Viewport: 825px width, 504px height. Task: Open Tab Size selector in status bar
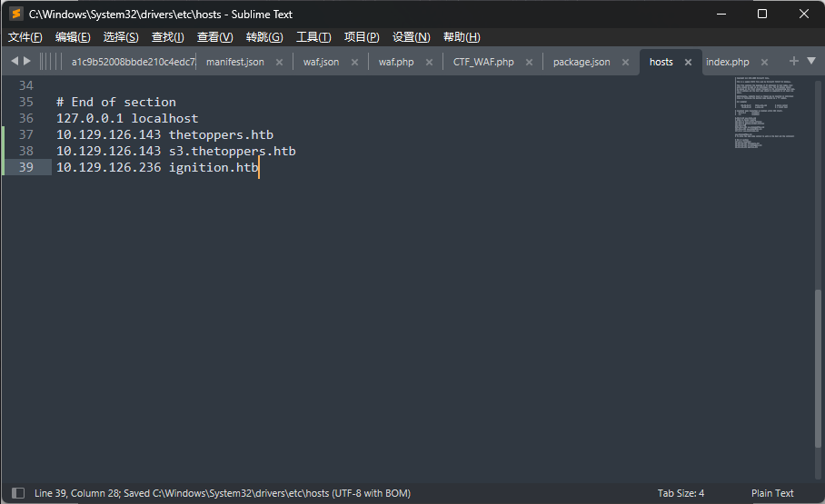coord(681,493)
